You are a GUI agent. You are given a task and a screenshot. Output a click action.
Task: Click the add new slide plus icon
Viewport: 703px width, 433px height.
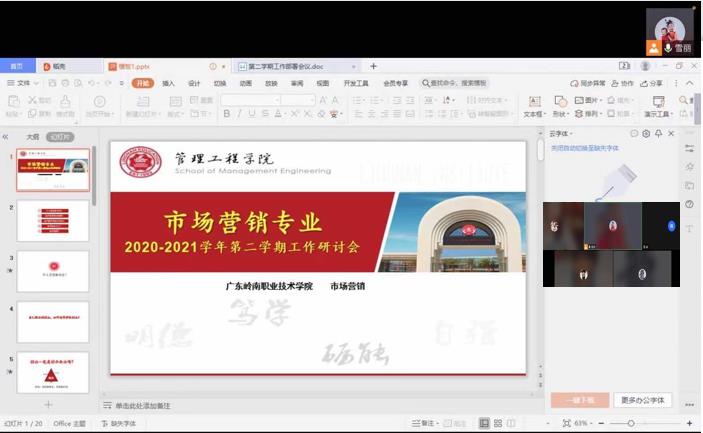coord(48,404)
